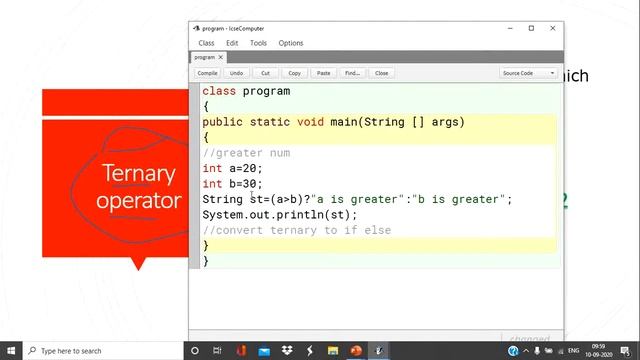Open the Mail app on taskbar
This screenshot has width=640, height=360.
click(x=264, y=351)
